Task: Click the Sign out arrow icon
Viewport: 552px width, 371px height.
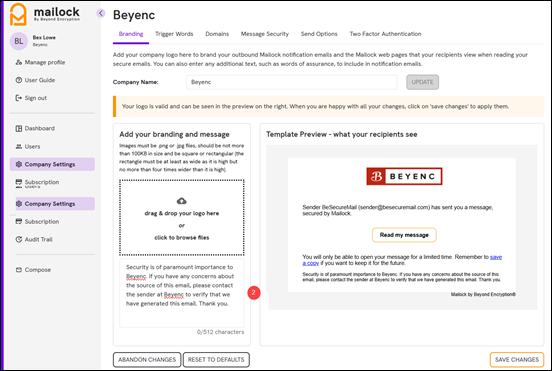Action: click(x=19, y=98)
